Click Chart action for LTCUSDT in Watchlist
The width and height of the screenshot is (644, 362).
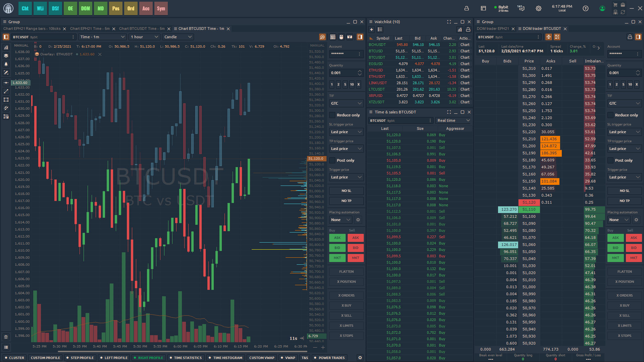pos(465,89)
